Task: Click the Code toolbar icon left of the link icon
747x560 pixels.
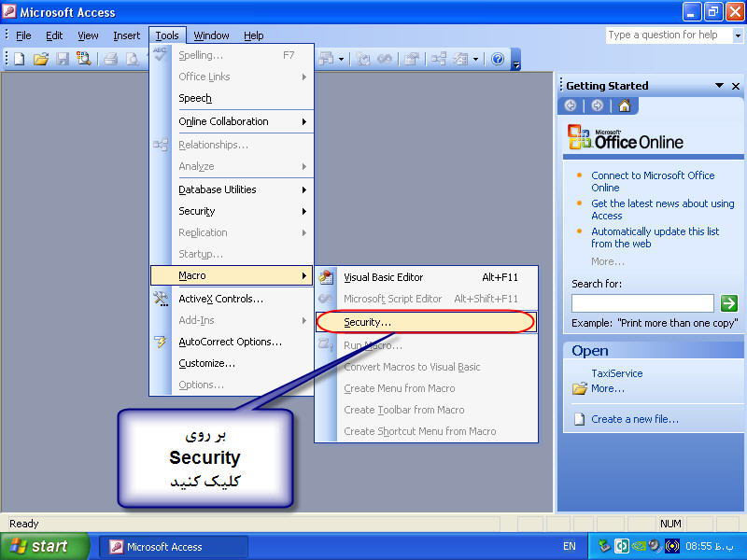Action: pos(363,59)
